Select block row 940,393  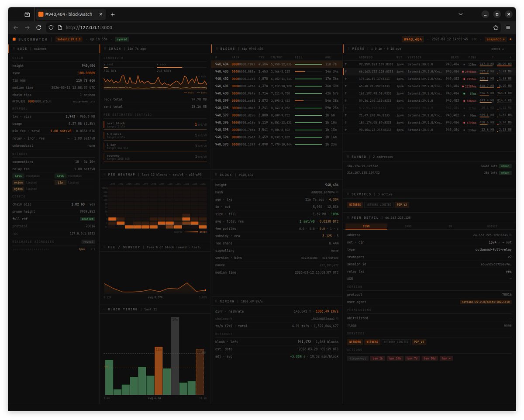277,144
